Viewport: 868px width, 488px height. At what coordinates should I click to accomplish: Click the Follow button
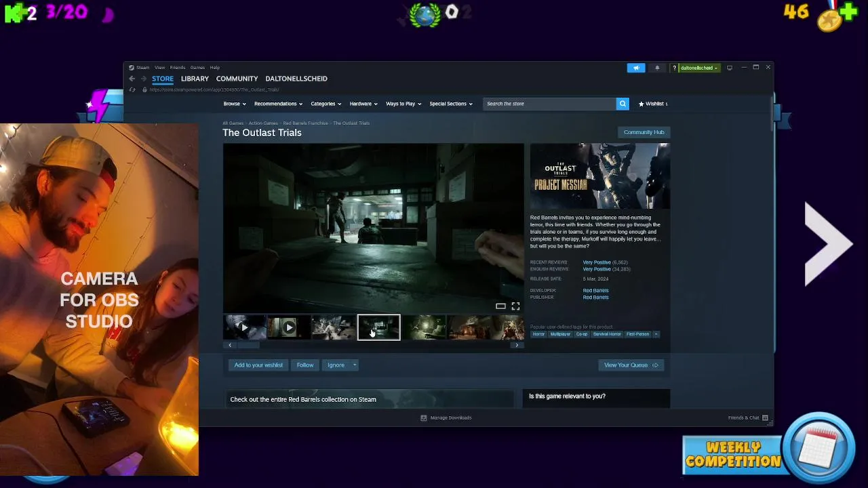304,365
